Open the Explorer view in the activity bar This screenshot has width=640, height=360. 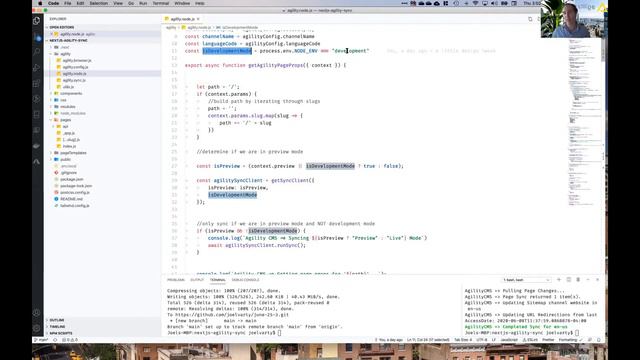37,20
